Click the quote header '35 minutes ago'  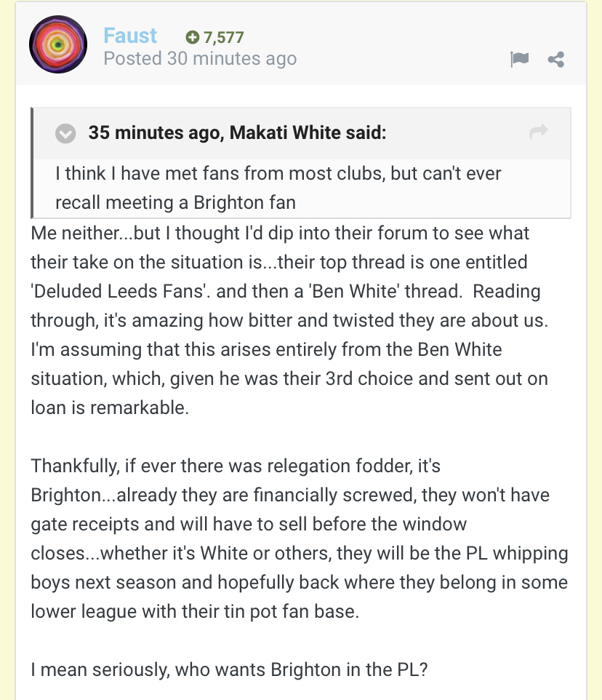coord(156,132)
